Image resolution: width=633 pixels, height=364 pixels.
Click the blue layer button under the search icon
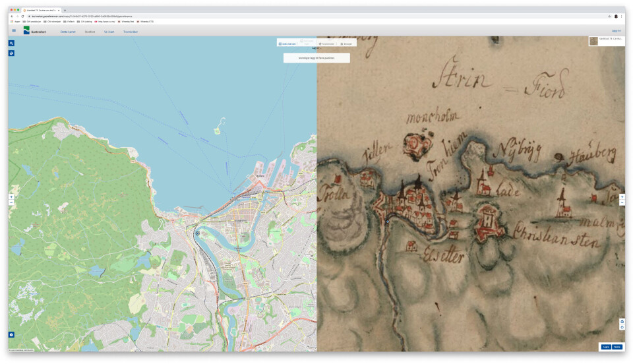pyautogui.click(x=11, y=53)
